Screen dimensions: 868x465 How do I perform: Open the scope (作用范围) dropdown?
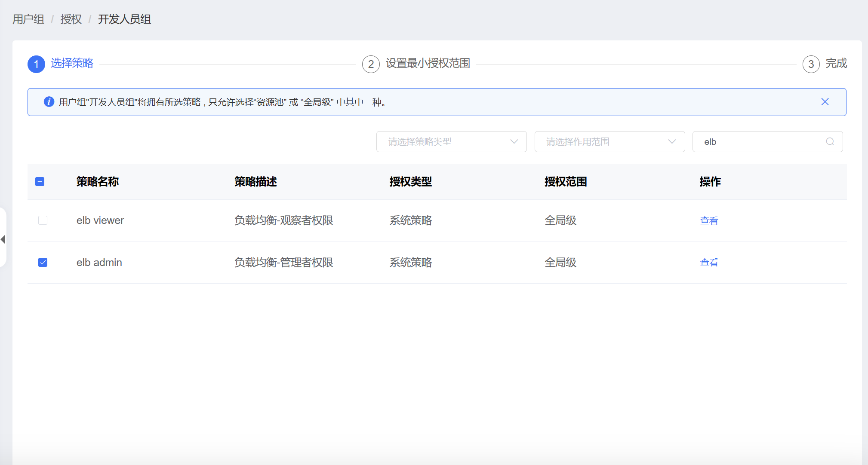(609, 141)
